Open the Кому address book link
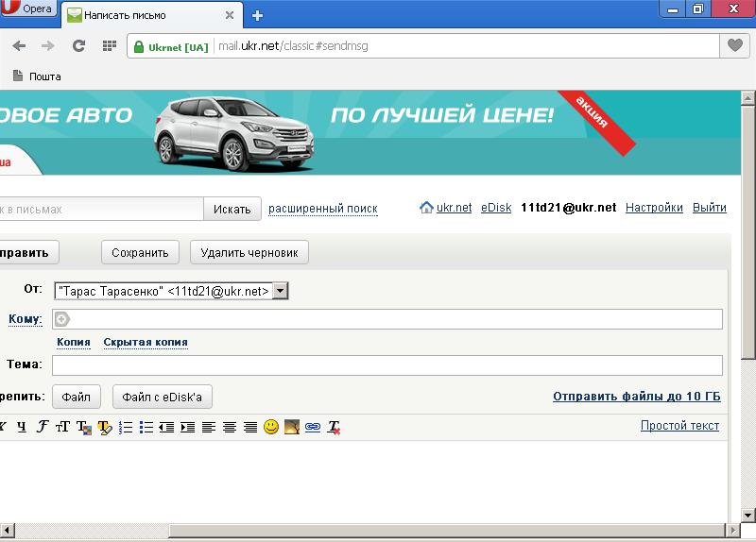756x542 pixels. coord(26,319)
